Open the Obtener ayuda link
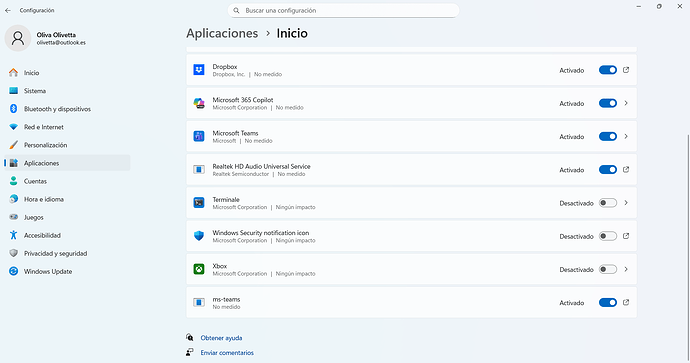The width and height of the screenshot is (690, 363). click(x=221, y=338)
